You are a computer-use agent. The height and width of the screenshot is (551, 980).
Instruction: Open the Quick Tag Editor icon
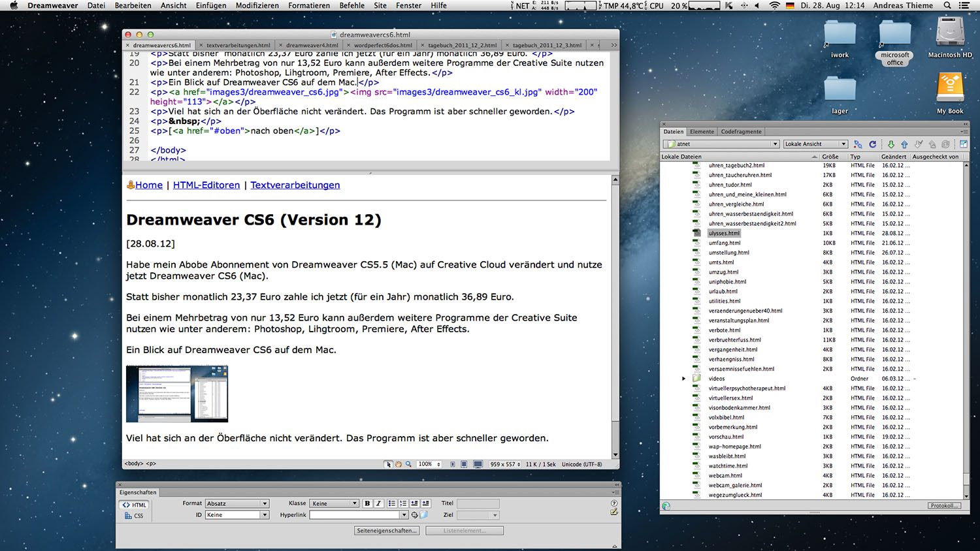coord(613,512)
